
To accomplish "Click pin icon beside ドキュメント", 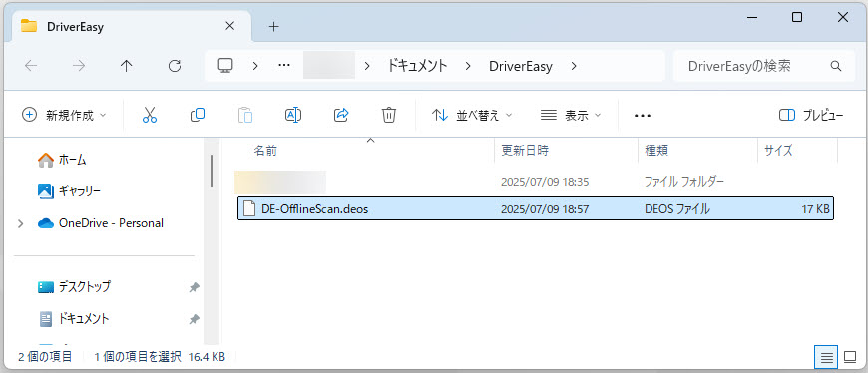I will (194, 319).
